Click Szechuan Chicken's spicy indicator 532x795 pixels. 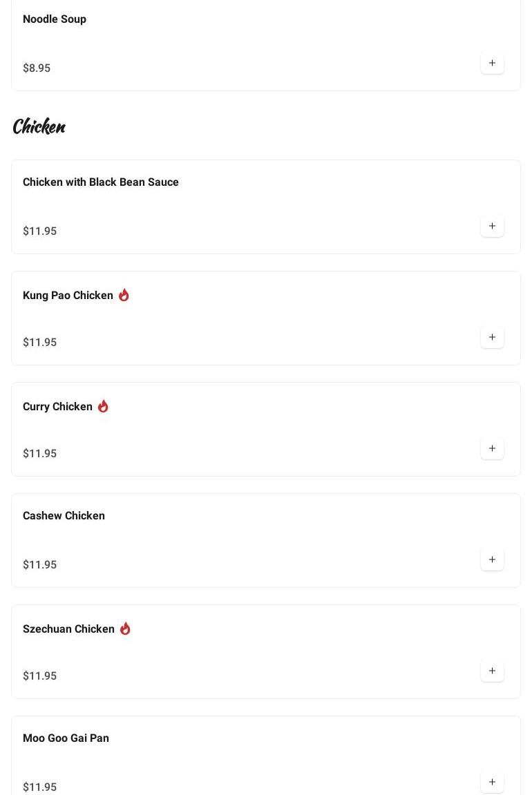pyautogui.click(x=125, y=629)
